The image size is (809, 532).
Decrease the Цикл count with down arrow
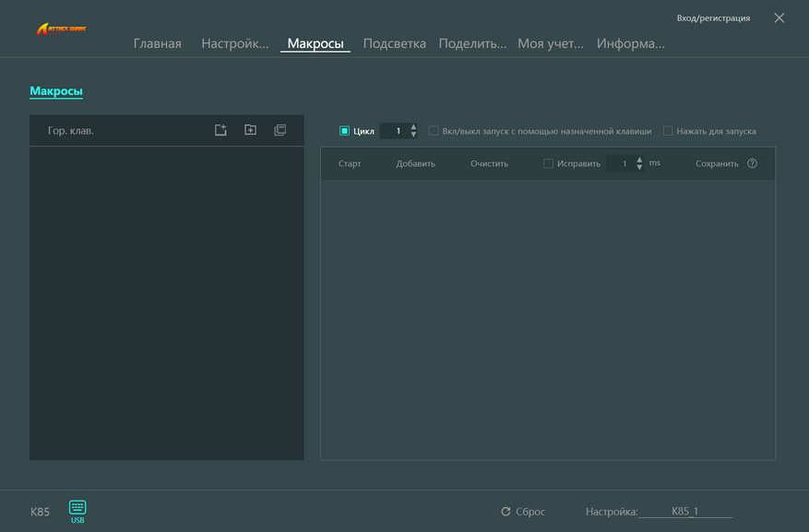pos(413,135)
